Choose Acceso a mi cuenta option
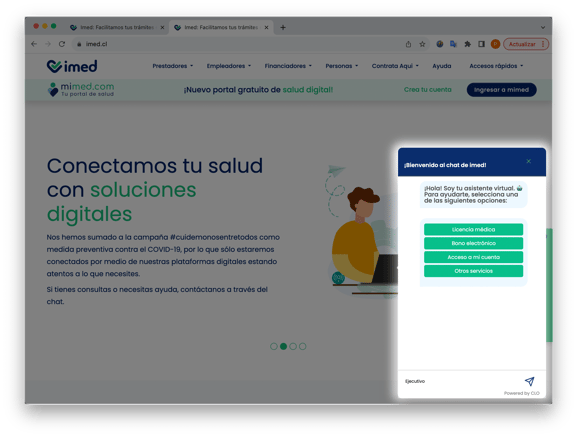 [x=474, y=257]
